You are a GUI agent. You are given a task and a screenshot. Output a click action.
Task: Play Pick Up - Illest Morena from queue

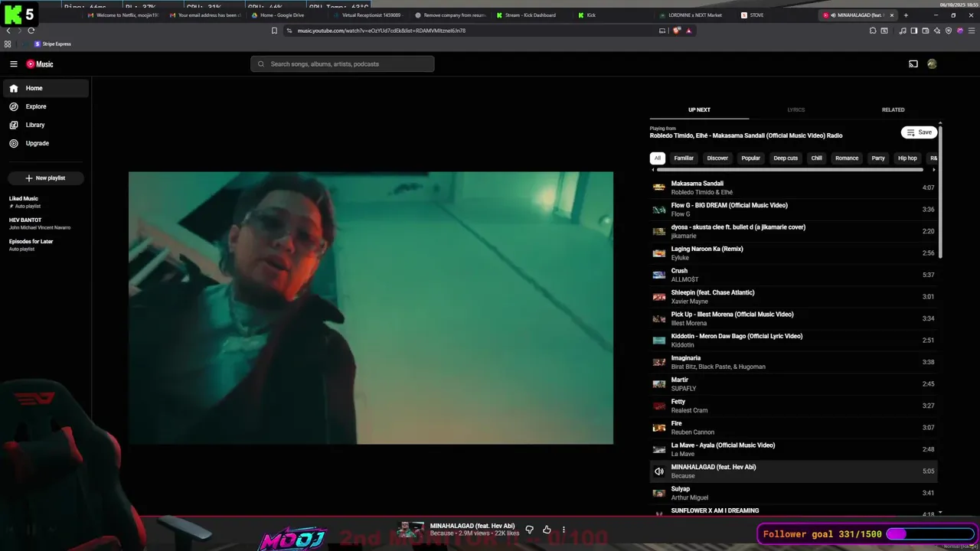pyautogui.click(x=793, y=318)
